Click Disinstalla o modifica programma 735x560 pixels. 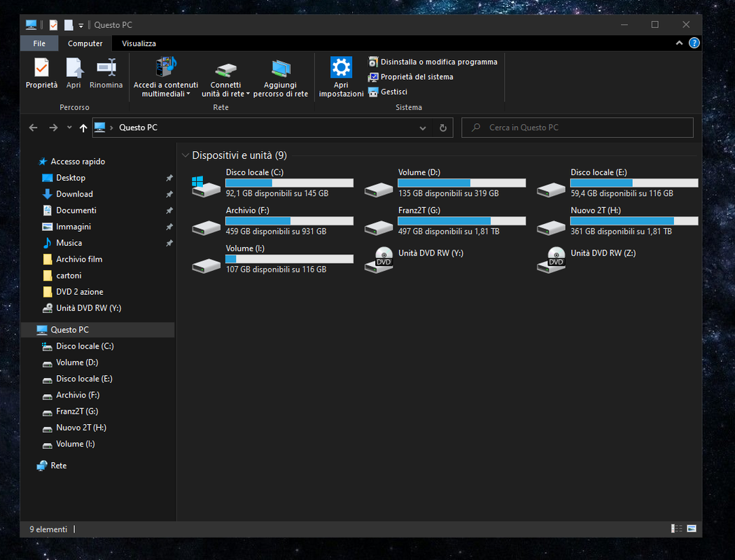coord(433,62)
